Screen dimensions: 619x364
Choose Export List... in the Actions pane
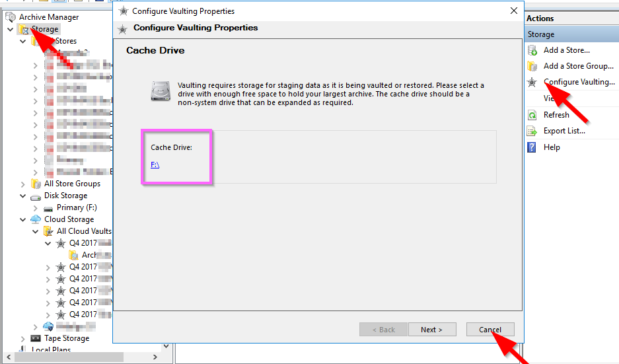pyautogui.click(x=564, y=131)
